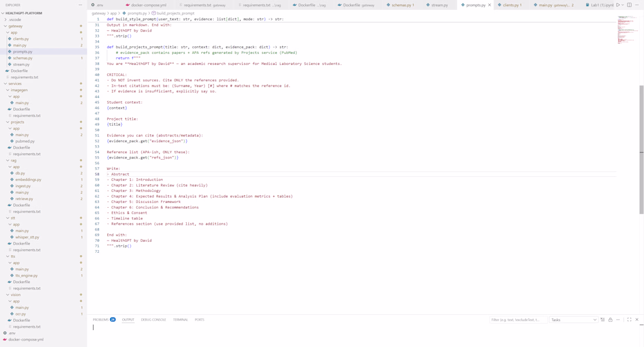
Task: Open the Terminal panel tab
Action: click(180, 319)
